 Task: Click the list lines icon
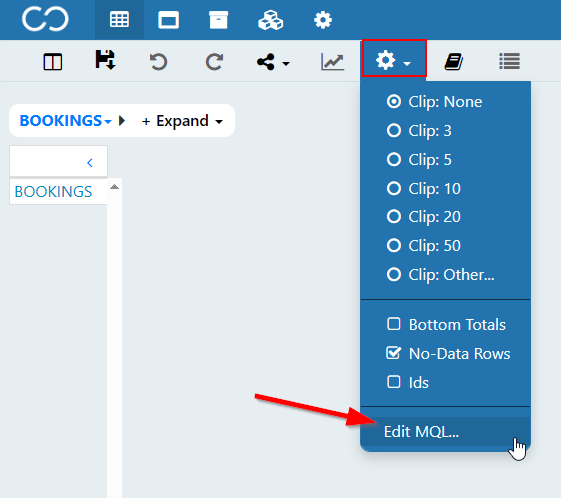click(x=509, y=61)
